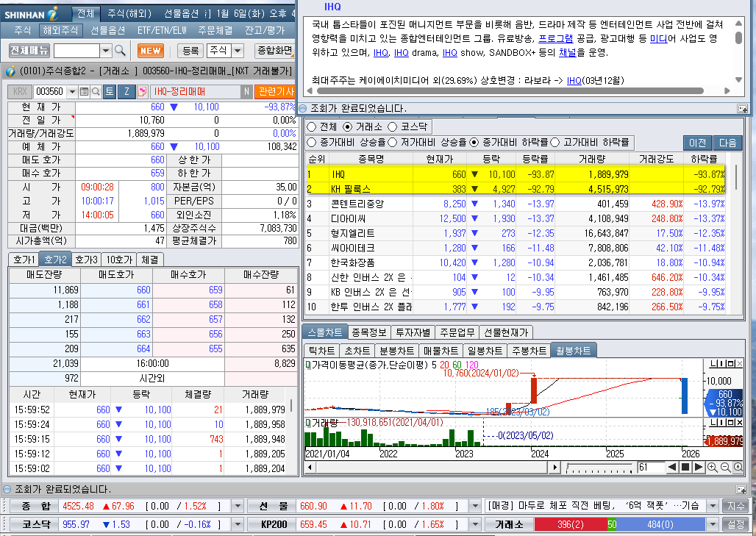This screenshot has height=536, width=756.
Task: Click the stock search magnifier beside code 003560
Action: pos(96,92)
